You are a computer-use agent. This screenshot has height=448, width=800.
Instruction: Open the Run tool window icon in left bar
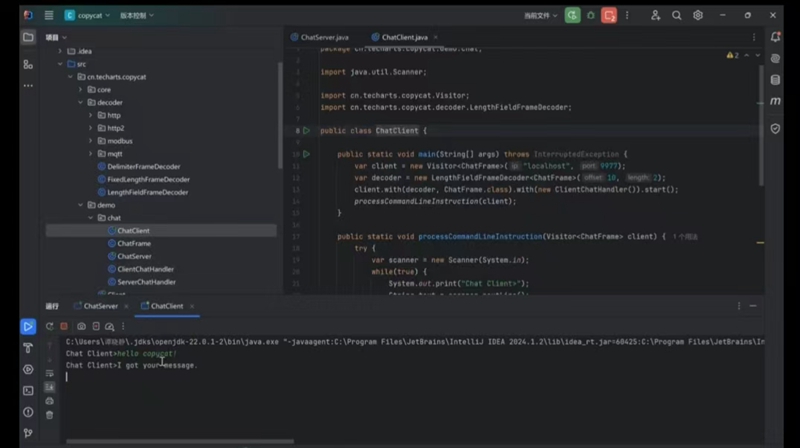(x=28, y=327)
